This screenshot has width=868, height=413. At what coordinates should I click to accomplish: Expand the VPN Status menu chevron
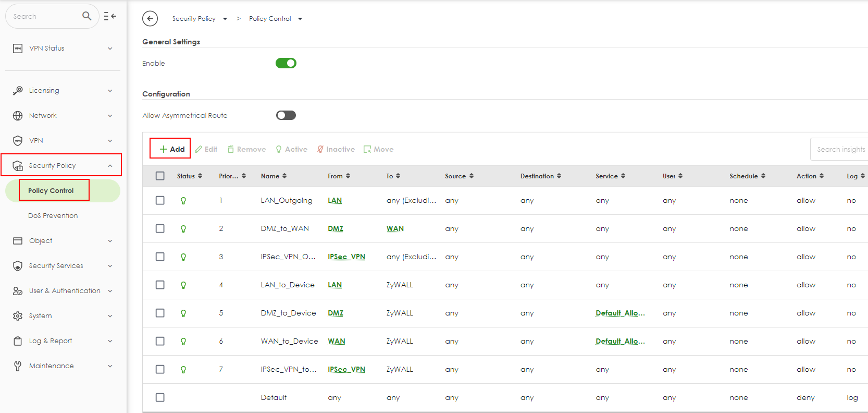point(110,48)
